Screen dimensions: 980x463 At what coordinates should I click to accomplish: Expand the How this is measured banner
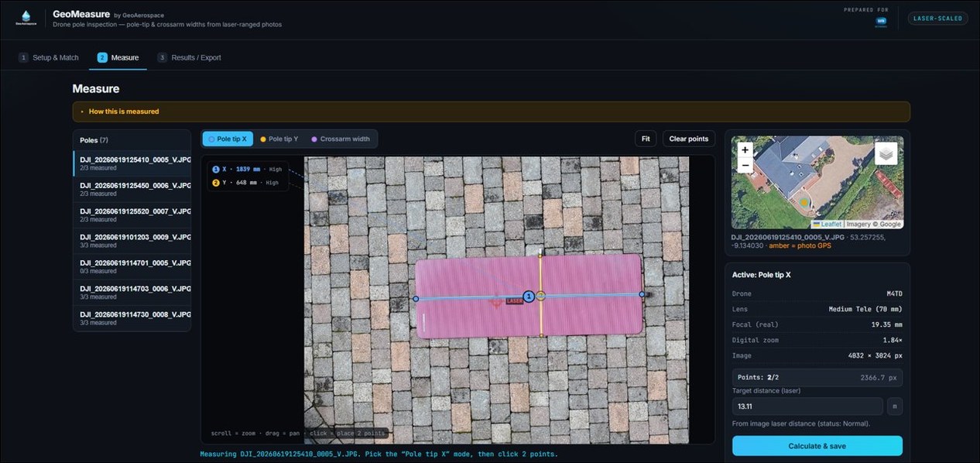(x=492, y=111)
